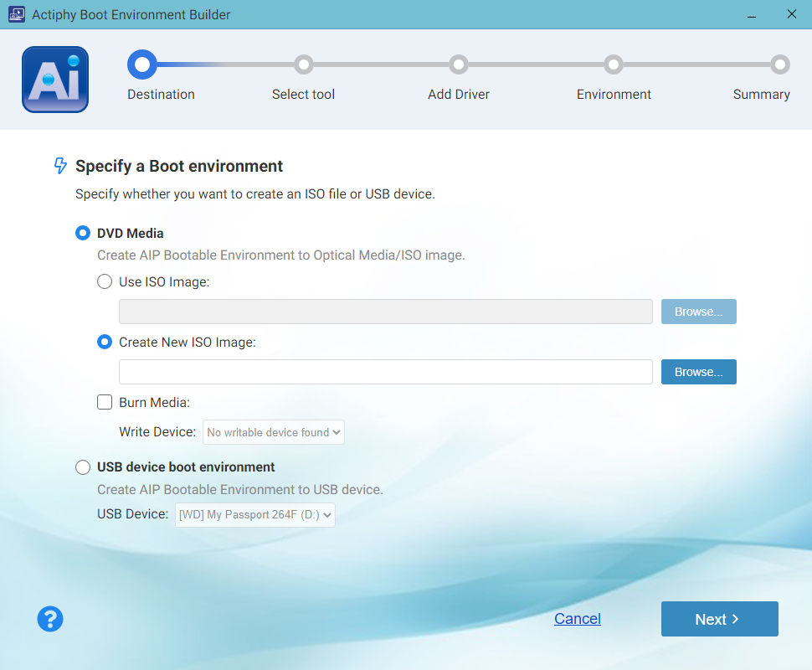Screen dimensions: 812x670
Task: Click the blue help question mark icon
Action: (50, 619)
